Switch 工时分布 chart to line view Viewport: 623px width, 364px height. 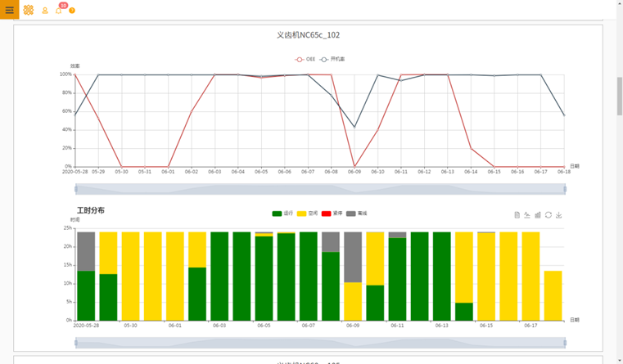(527, 215)
